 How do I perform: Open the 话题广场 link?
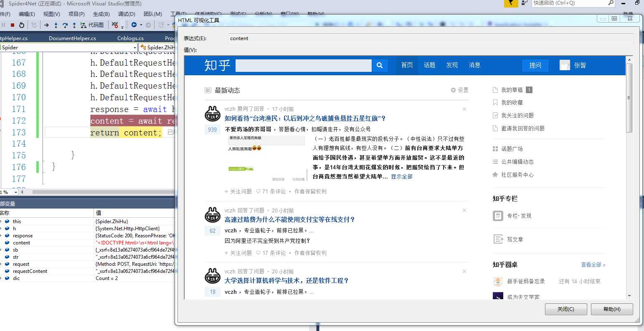pyautogui.click(x=512, y=149)
